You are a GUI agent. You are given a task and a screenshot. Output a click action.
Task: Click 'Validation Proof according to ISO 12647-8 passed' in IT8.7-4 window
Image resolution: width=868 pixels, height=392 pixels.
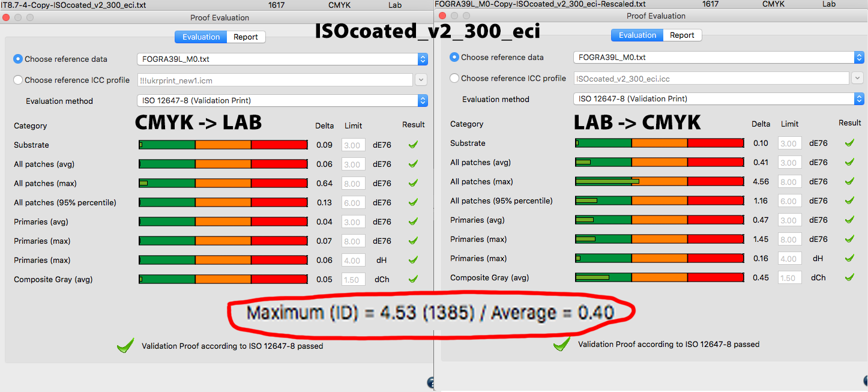tap(232, 346)
